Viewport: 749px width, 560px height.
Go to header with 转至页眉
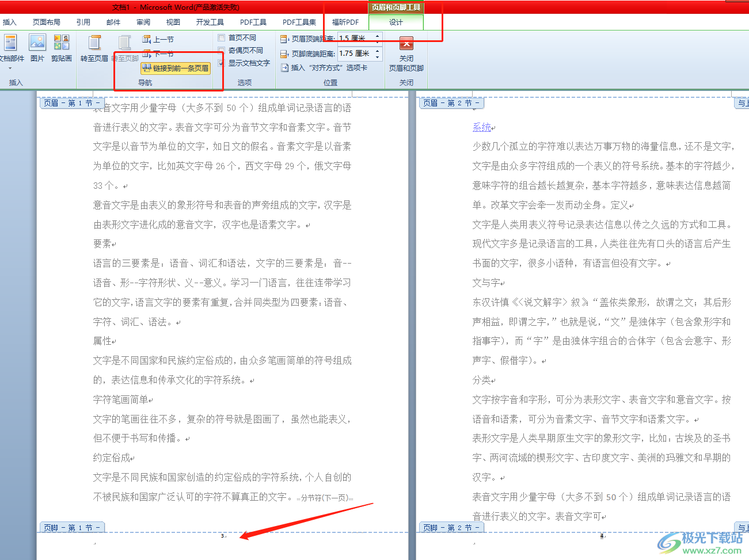coord(94,48)
